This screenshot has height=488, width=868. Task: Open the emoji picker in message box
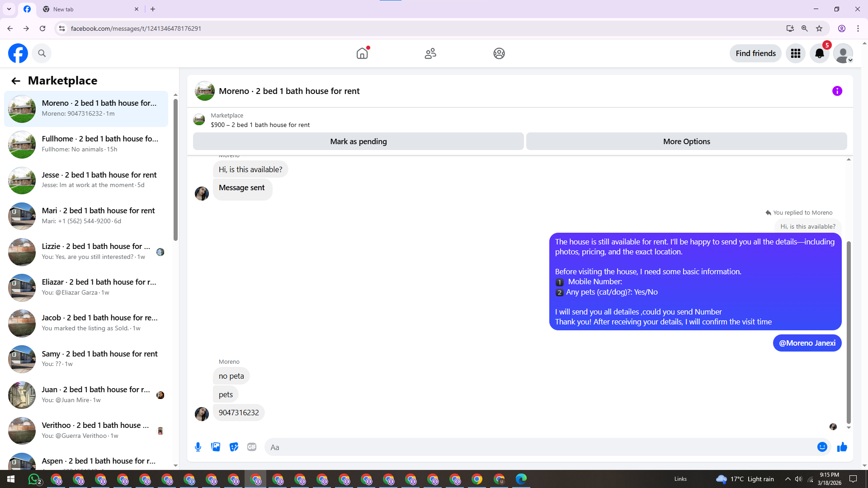point(822,447)
